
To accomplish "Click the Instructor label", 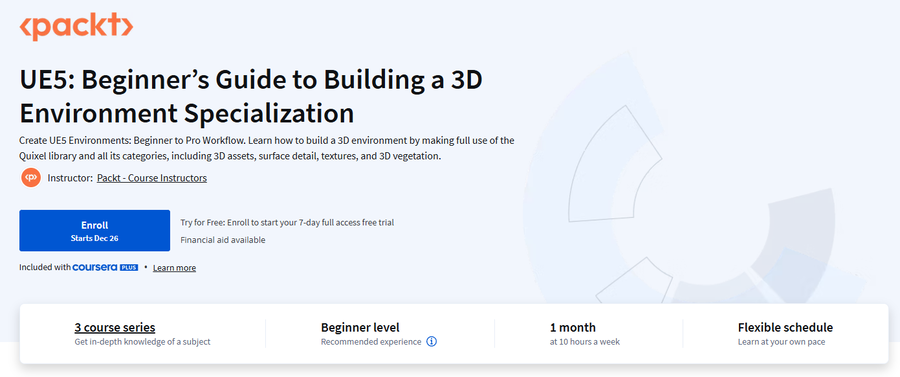I will [70, 178].
